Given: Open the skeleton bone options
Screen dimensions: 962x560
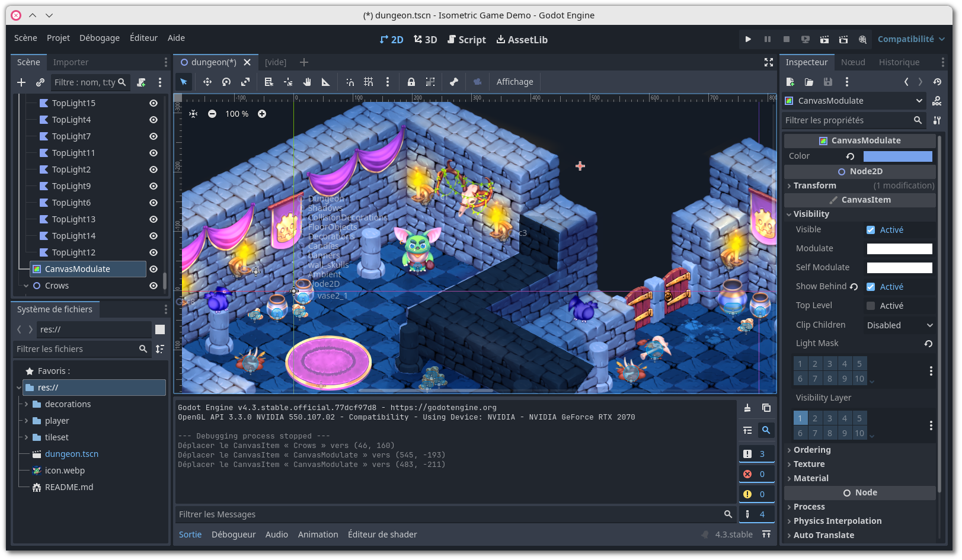Looking at the screenshot, I should pos(454,82).
